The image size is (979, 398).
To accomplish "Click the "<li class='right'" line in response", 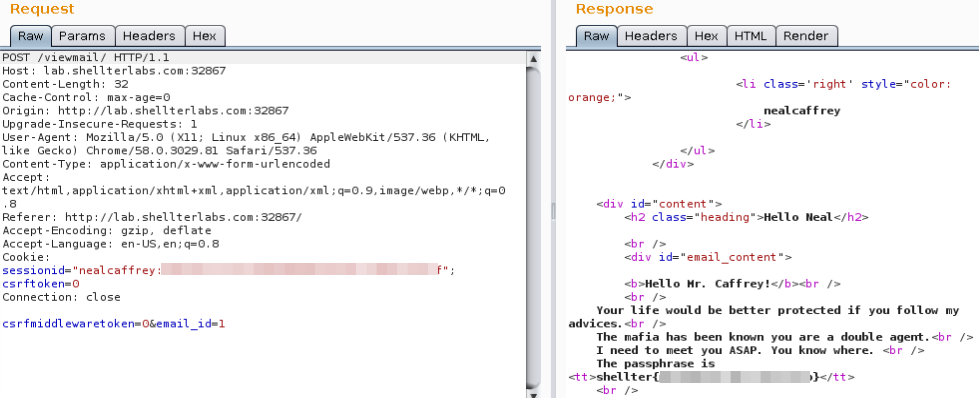I will point(843,84).
